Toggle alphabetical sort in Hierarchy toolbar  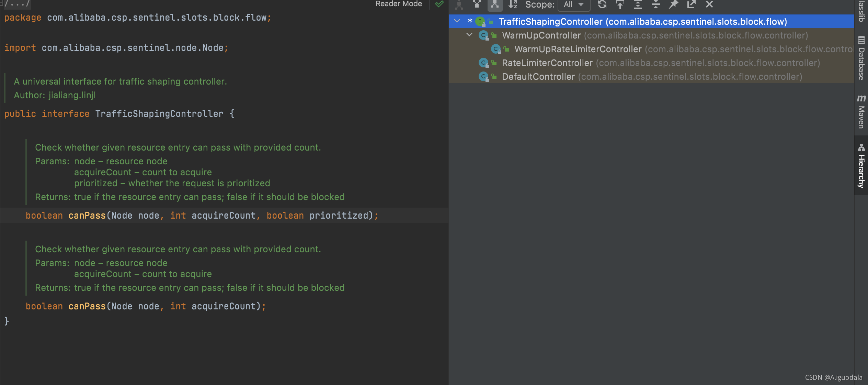pos(513,4)
